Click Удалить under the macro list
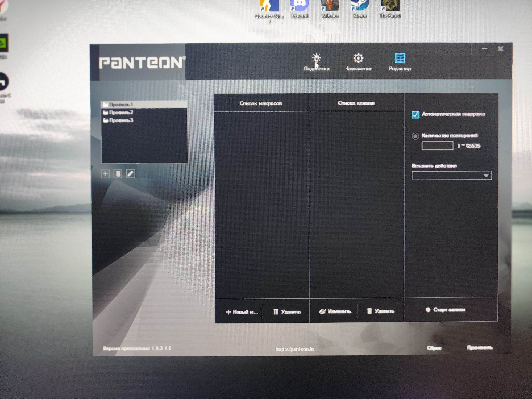 (287, 311)
